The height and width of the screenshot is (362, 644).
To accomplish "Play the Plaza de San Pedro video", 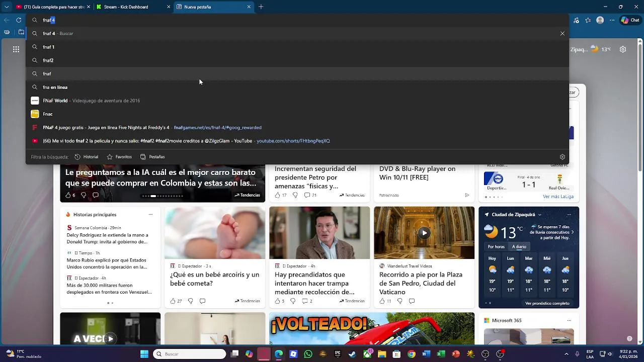I will coord(424,233).
